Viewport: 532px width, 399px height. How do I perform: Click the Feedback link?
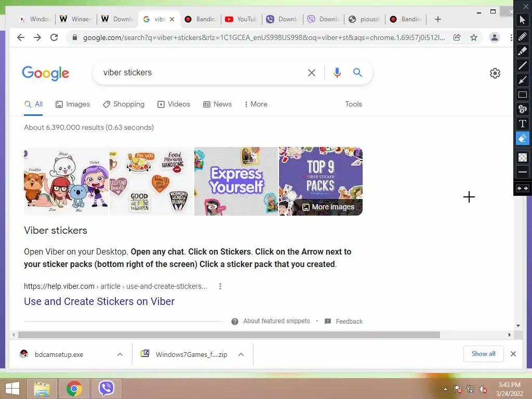pyautogui.click(x=349, y=321)
